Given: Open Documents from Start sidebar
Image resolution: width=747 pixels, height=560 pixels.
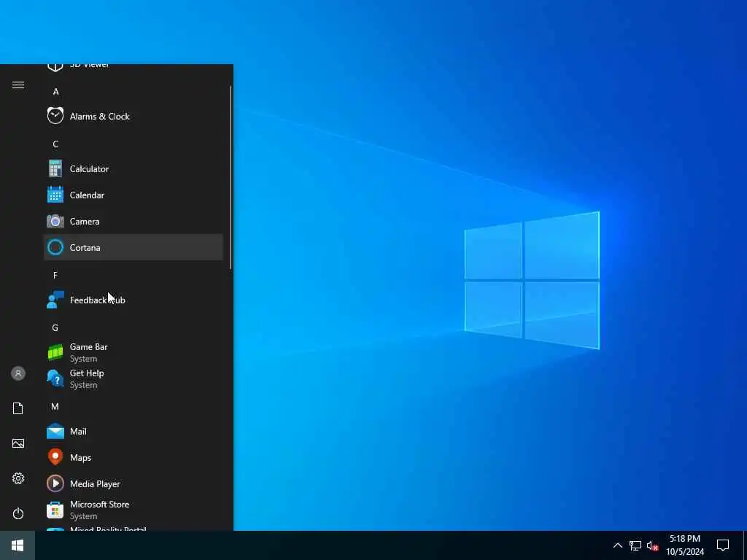Looking at the screenshot, I should [x=18, y=408].
